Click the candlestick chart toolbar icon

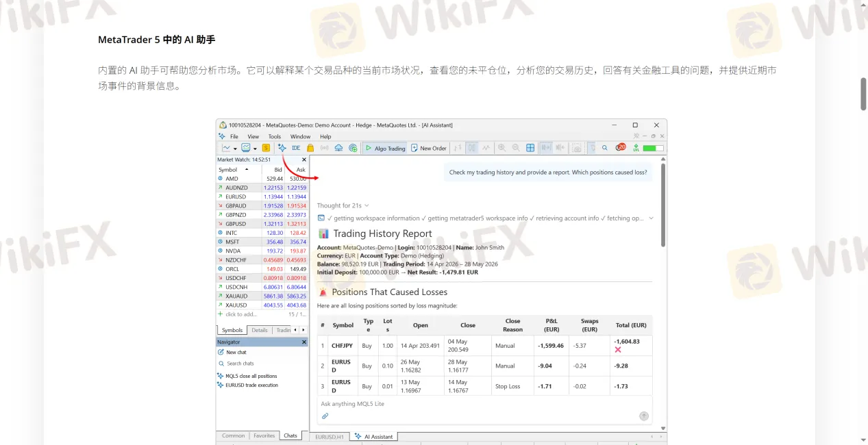(472, 148)
